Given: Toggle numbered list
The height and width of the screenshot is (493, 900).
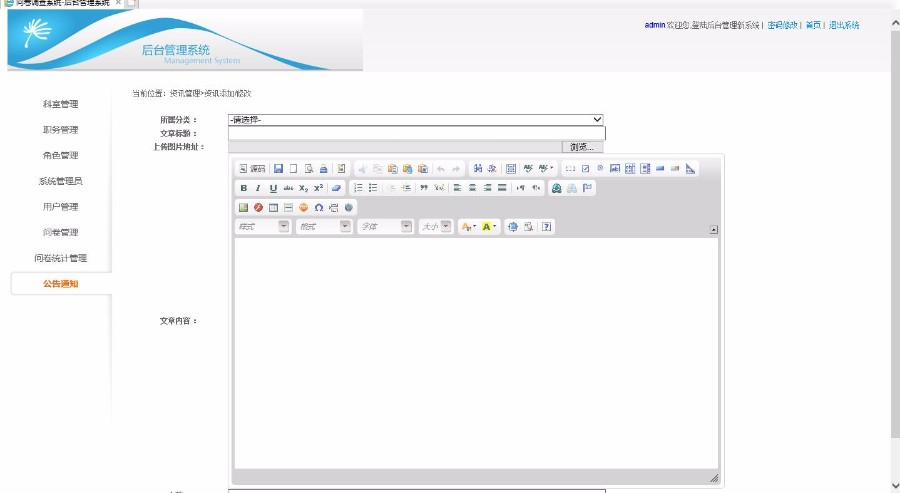Looking at the screenshot, I should coord(358,188).
